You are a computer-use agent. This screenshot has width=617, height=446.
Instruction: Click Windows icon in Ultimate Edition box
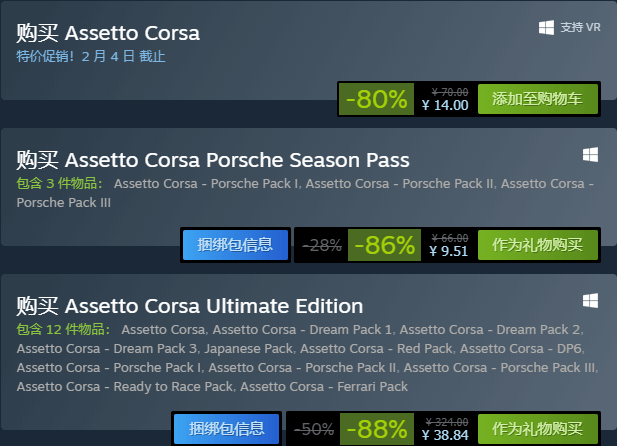590,301
